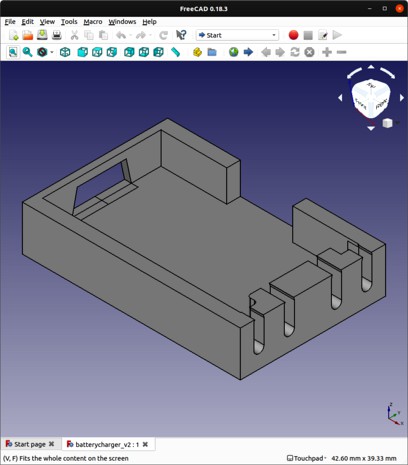
Task: Open the Macro menu
Action: (x=93, y=22)
